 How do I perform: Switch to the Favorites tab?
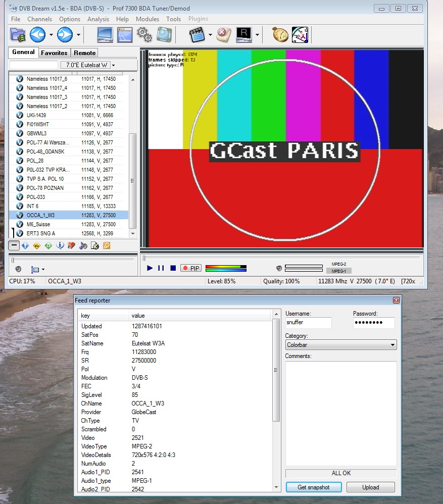[54, 53]
